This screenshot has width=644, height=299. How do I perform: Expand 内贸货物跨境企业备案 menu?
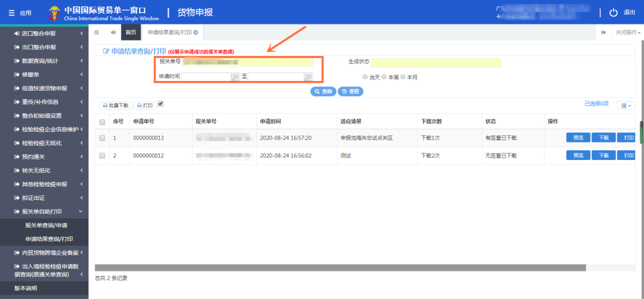tap(44, 252)
